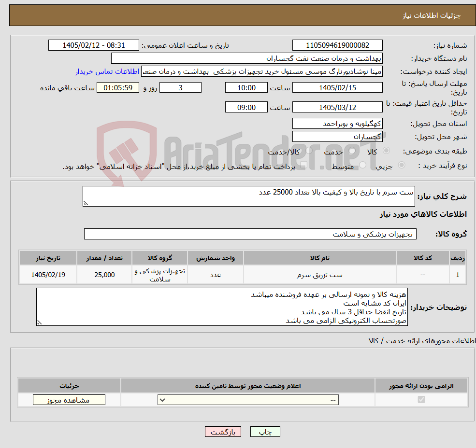
Task: Select the جزیی purchase type radio
Action: 402,165
